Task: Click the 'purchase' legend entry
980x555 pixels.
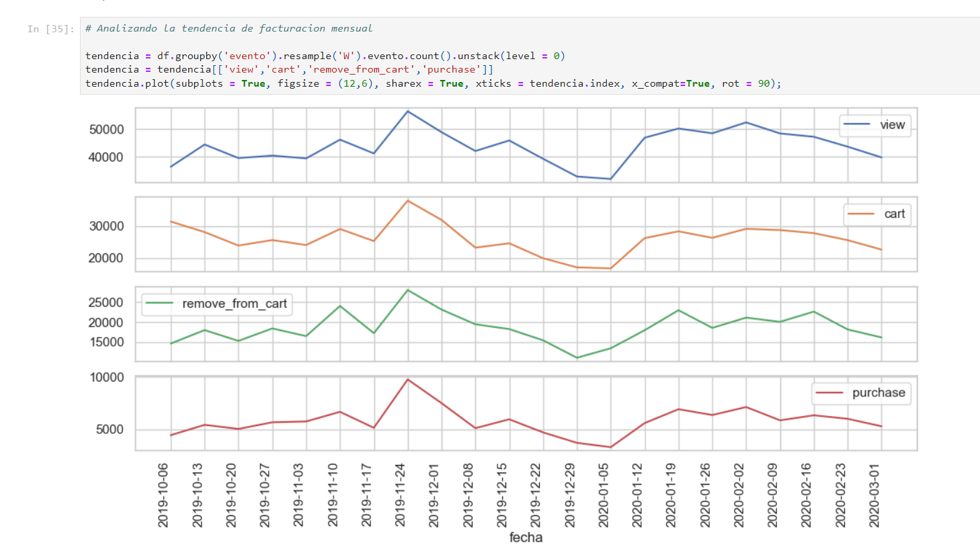Action: [861, 393]
